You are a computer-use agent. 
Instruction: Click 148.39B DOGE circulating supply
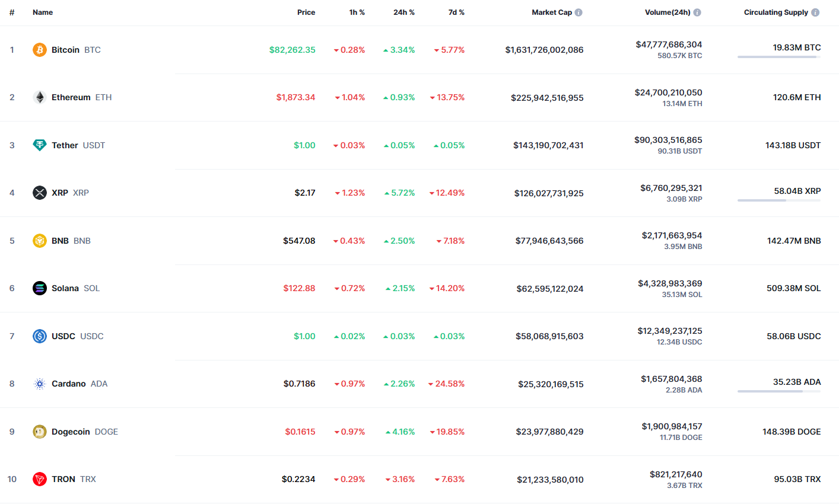[792, 432]
